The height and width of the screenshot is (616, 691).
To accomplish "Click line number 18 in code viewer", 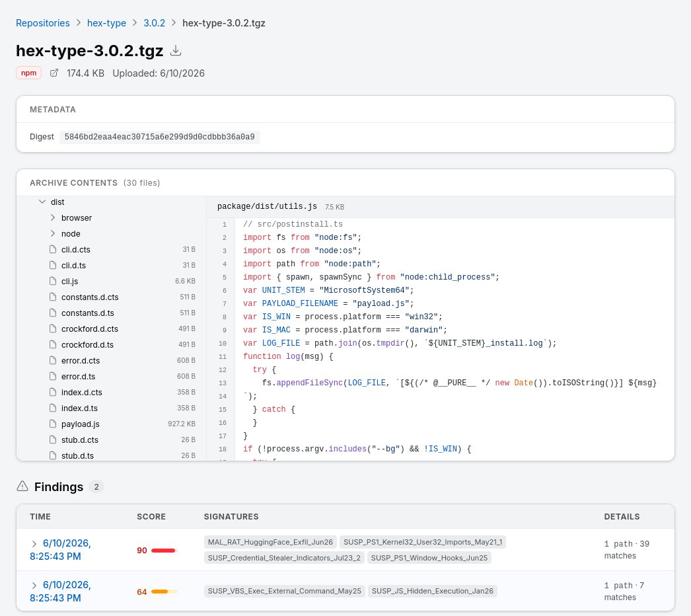I will [x=223, y=449].
